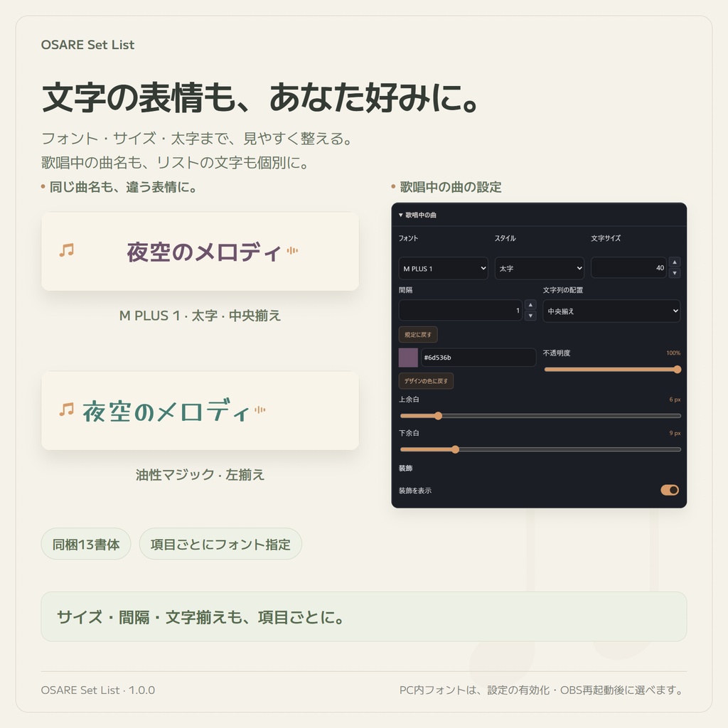Viewport: 728px width, 728px height.
Task: Click the sound wave icon after the purple song title
Action: (x=292, y=251)
